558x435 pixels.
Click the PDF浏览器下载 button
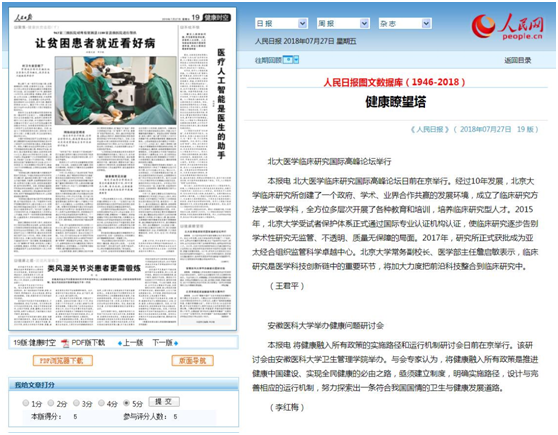tap(63, 361)
